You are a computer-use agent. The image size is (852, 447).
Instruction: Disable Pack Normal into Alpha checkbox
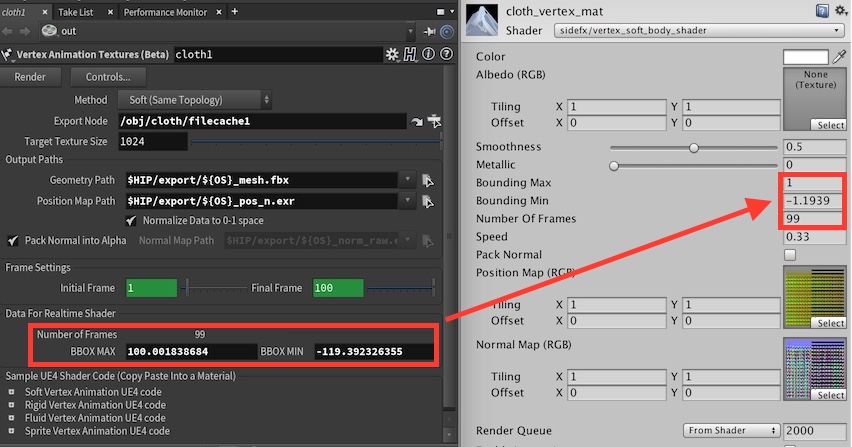pyautogui.click(x=12, y=241)
